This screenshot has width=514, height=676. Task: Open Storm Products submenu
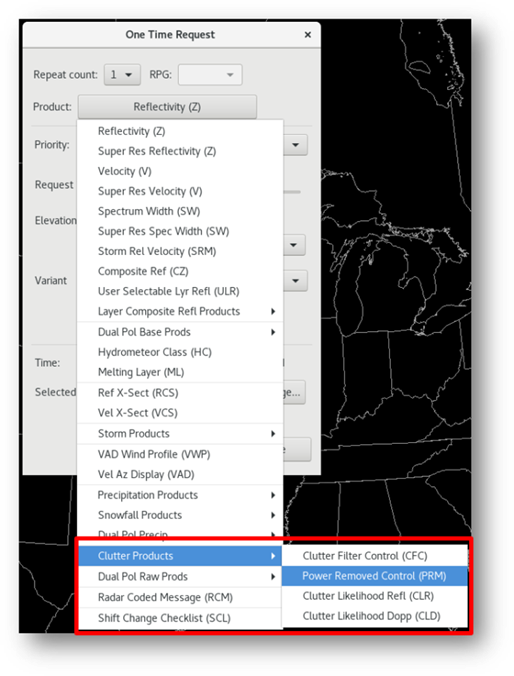pyautogui.click(x=180, y=434)
